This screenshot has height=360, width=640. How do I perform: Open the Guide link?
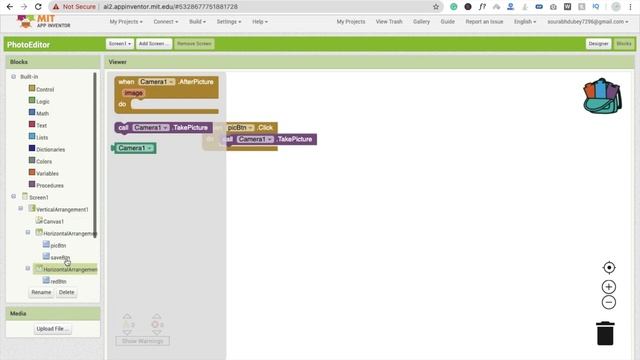pyautogui.click(x=447, y=22)
